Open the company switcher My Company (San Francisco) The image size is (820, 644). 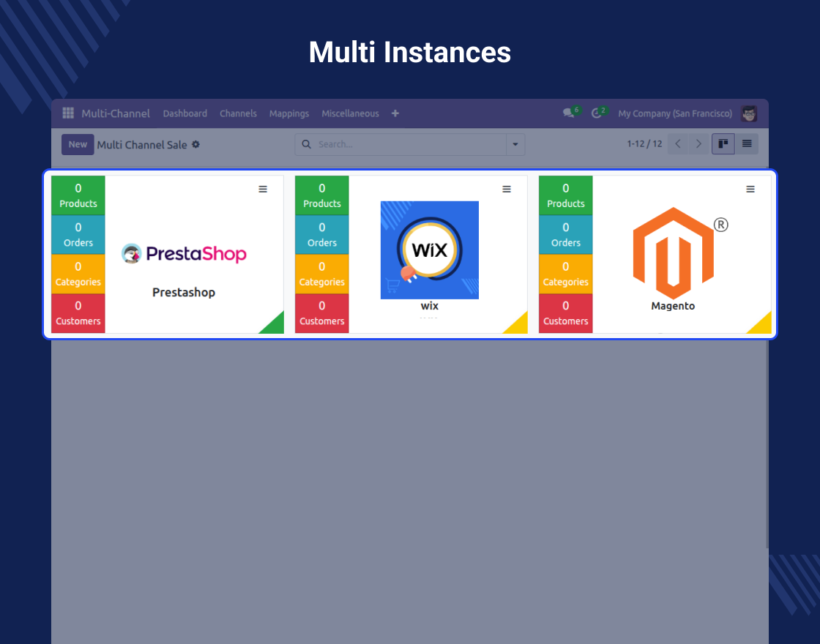pos(674,113)
